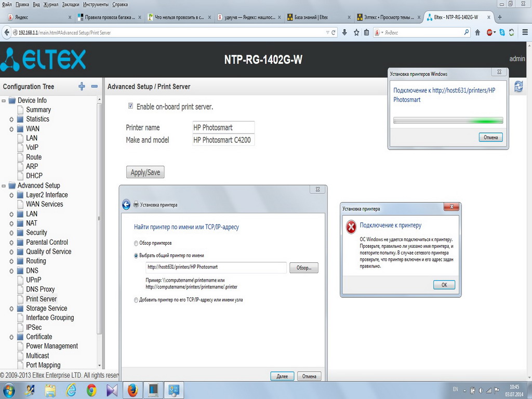Viewport: 532px width, 399px height.
Task: Expand the Statistics tree node
Action: click(11, 119)
